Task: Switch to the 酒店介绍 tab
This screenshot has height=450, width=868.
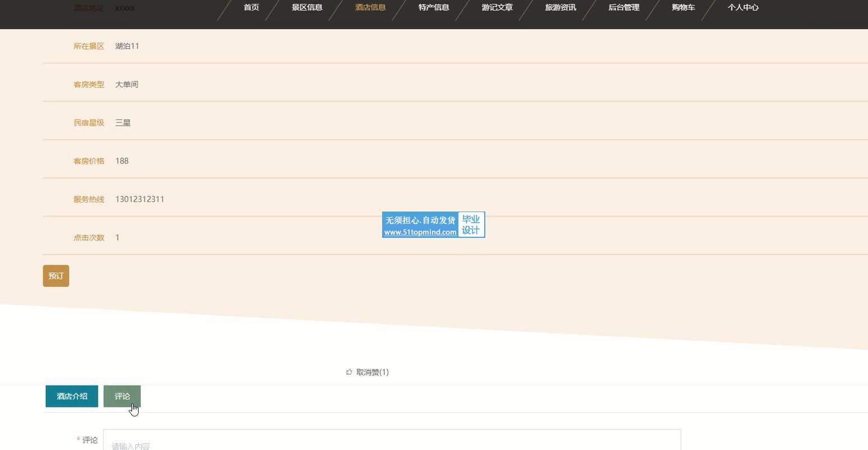Action: (72, 396)
